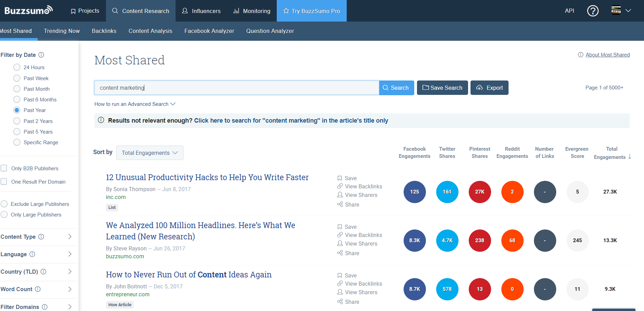
Task: Open the help question mark icon
Action: [x=593, y=11]
